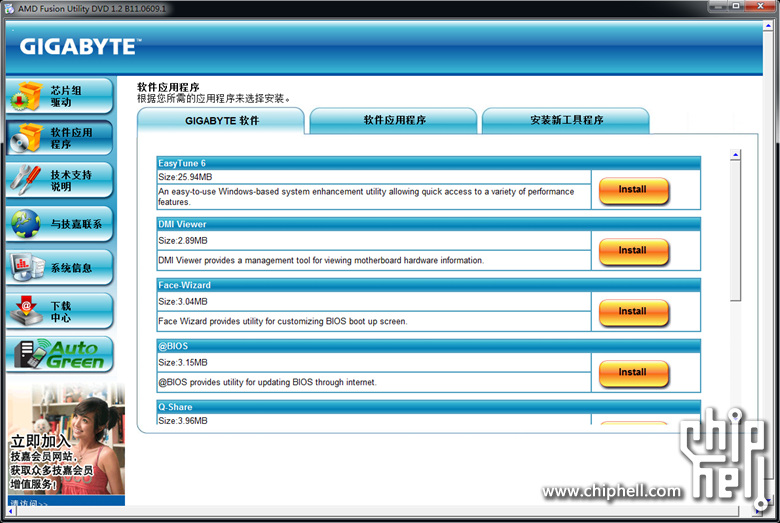Click the Size:2.89MB text
The width and height of the screenshot is (780, 523).
(x=183, y=241)
